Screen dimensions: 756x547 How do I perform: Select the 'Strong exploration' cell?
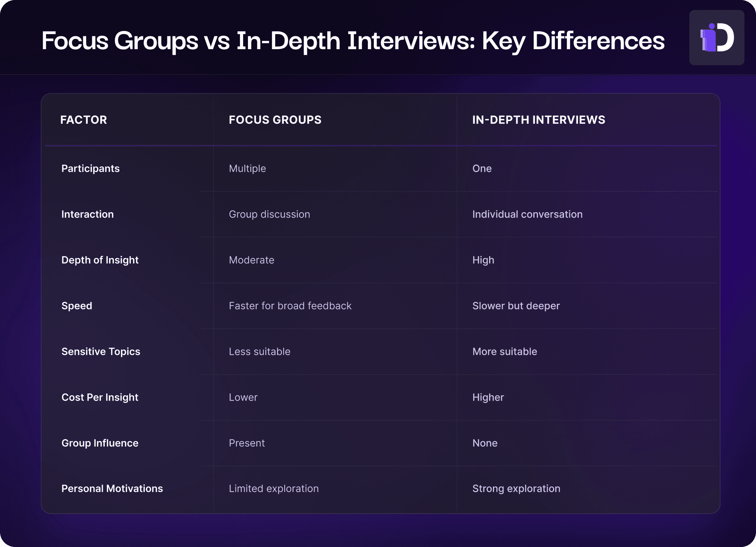516,489
